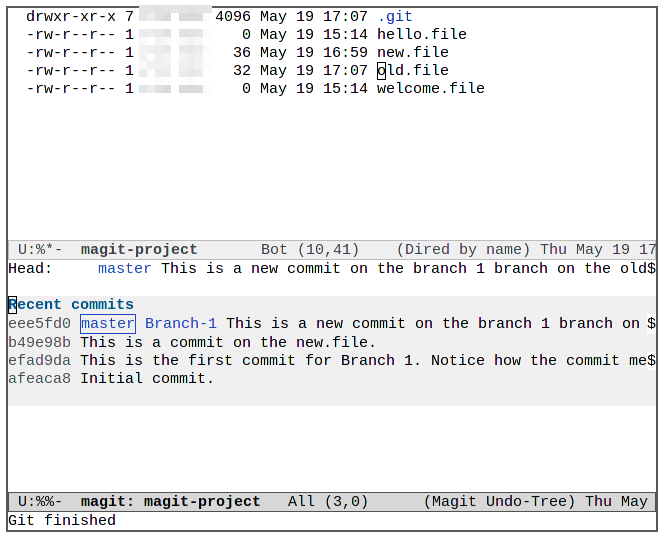Click the U:%%- status in magit mode line

click(x=40, y=502)
